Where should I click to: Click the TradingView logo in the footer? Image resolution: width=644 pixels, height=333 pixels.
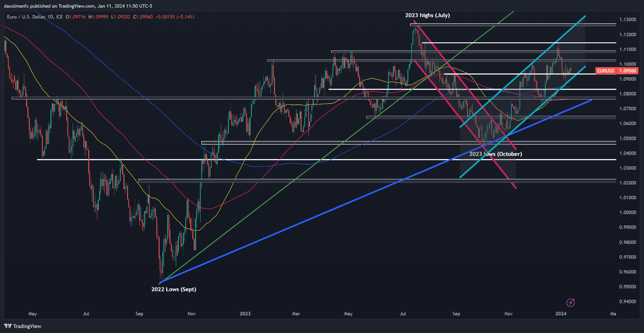click(22, 326)
